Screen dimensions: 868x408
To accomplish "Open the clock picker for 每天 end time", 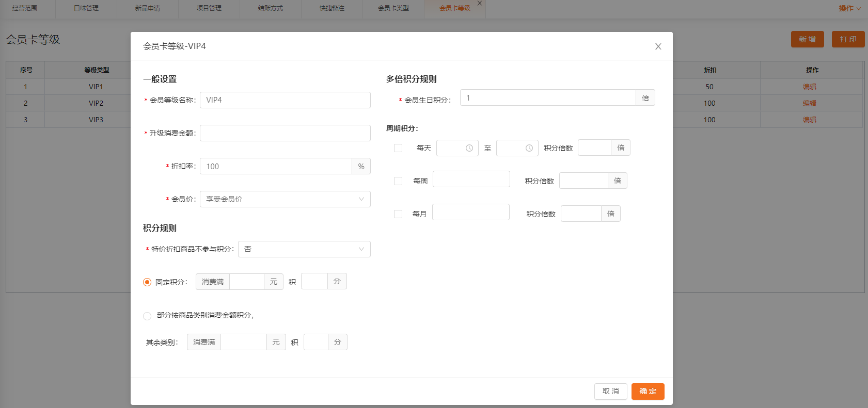I will click(x=529, y=148).
